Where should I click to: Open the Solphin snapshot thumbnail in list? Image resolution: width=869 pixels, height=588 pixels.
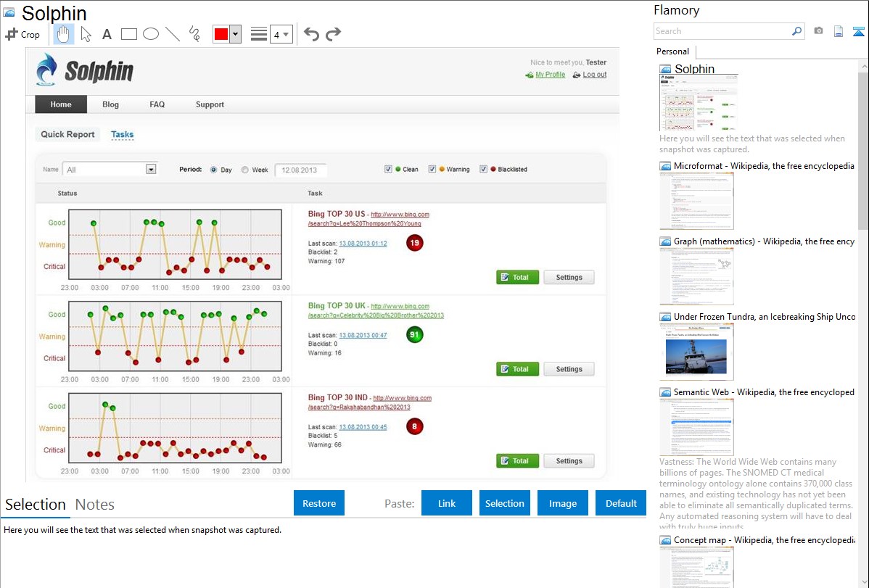[x=699, y=102]
